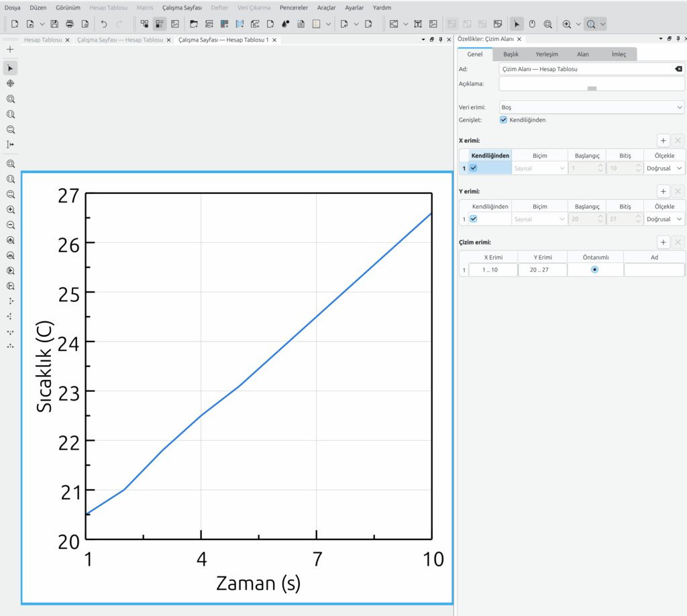The width and height of the screenshot is (687, 616).
Task: Add a new Çizim erimi with plus button
Action: tap(664, 242)
